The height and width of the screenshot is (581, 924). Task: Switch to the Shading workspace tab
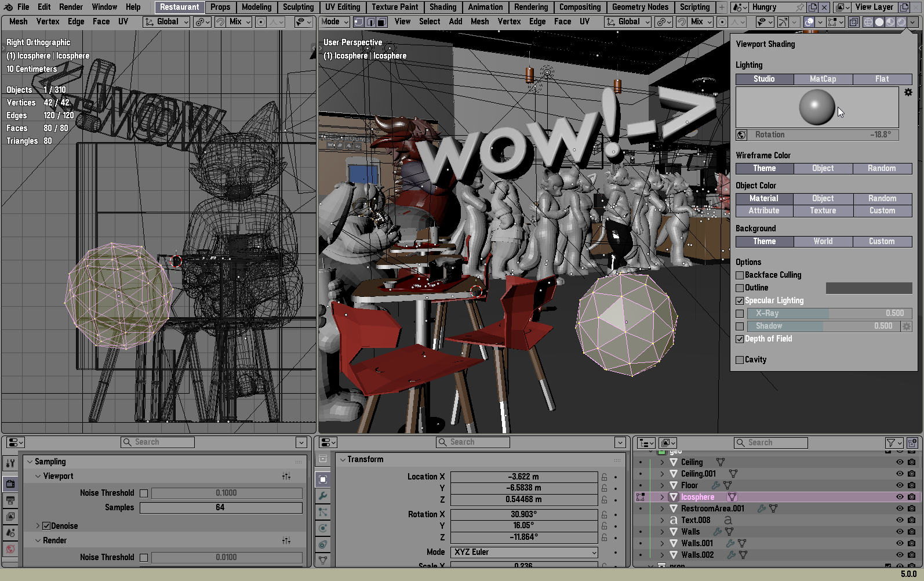(442, 7)
